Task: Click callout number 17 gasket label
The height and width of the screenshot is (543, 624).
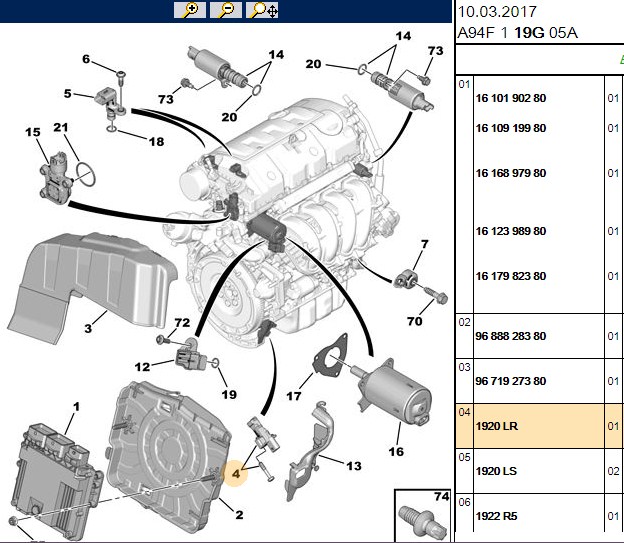Action: tap(294, 396)
